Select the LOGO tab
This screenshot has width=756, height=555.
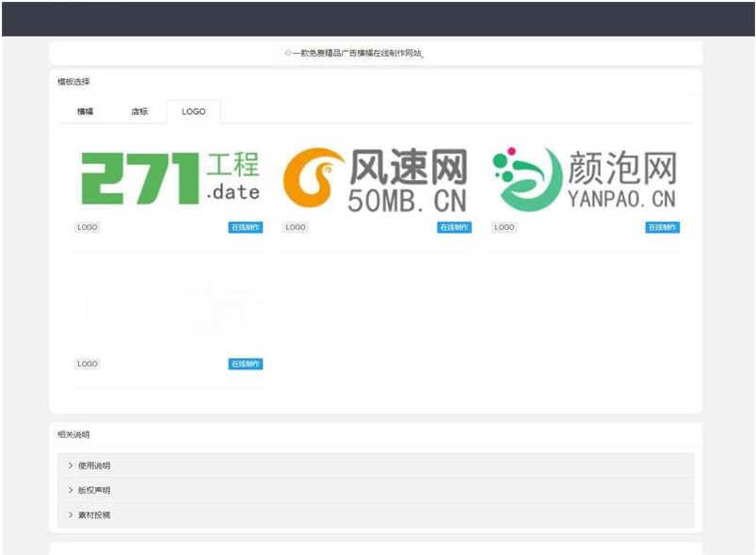[x=193, y=111]
